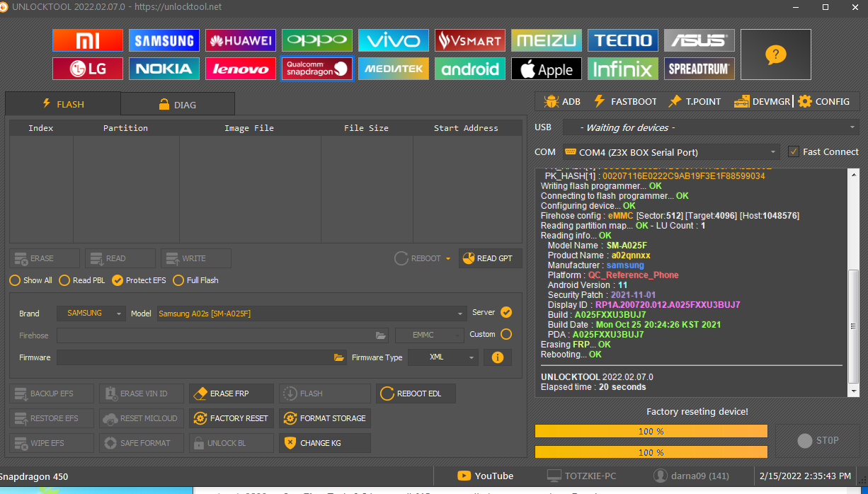Expand the COM4 serial port dropdown
This screenshot has width=868, height=494.
671,152
